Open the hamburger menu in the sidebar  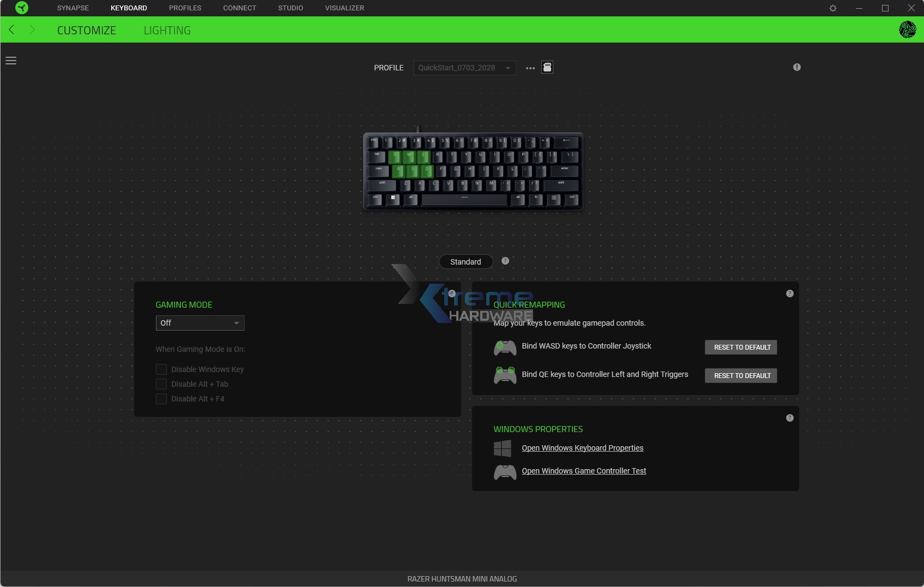coord(11,60)
